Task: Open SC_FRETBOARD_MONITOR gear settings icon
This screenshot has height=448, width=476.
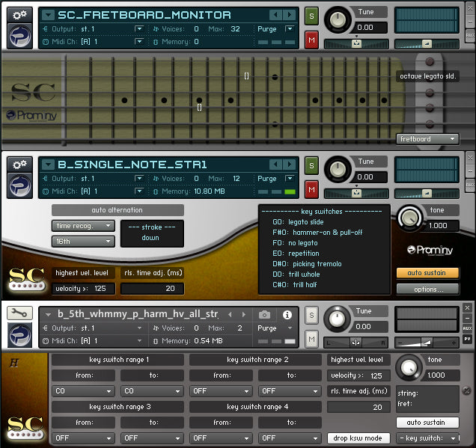Action: (19, 14)
